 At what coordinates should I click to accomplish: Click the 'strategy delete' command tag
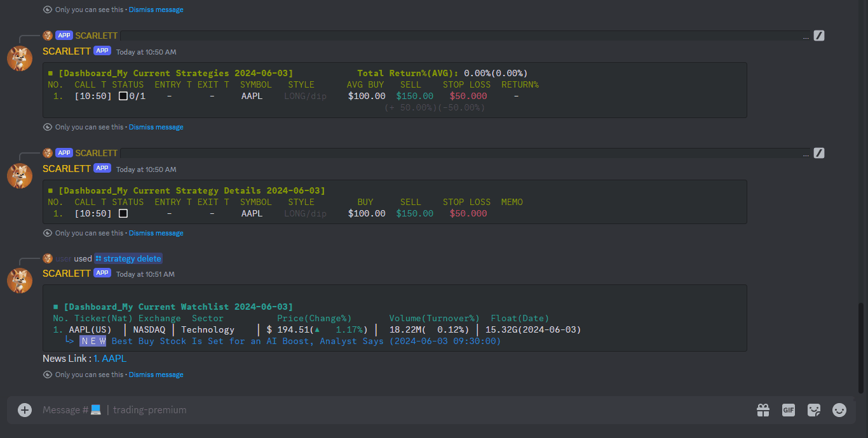point(128,258)
